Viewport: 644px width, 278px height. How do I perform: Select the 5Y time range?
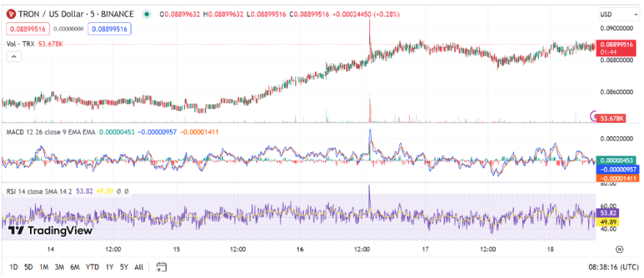(124, 267)
